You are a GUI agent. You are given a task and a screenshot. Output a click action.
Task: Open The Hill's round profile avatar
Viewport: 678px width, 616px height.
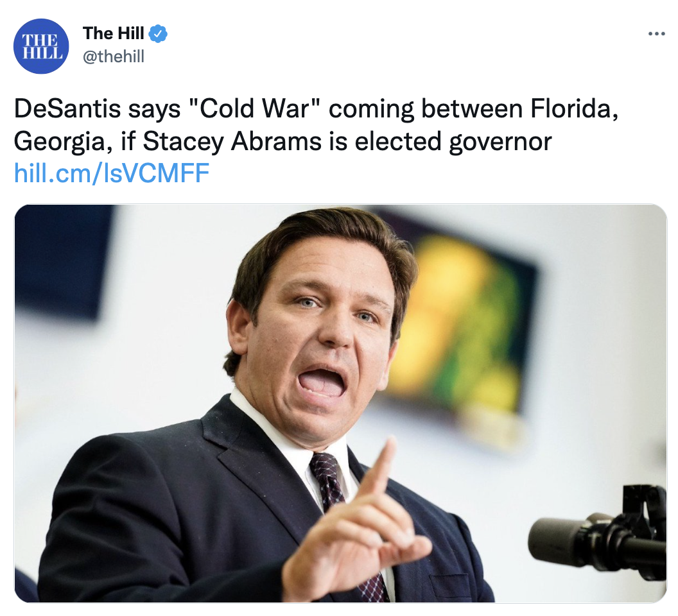click(x=41, y=46)
